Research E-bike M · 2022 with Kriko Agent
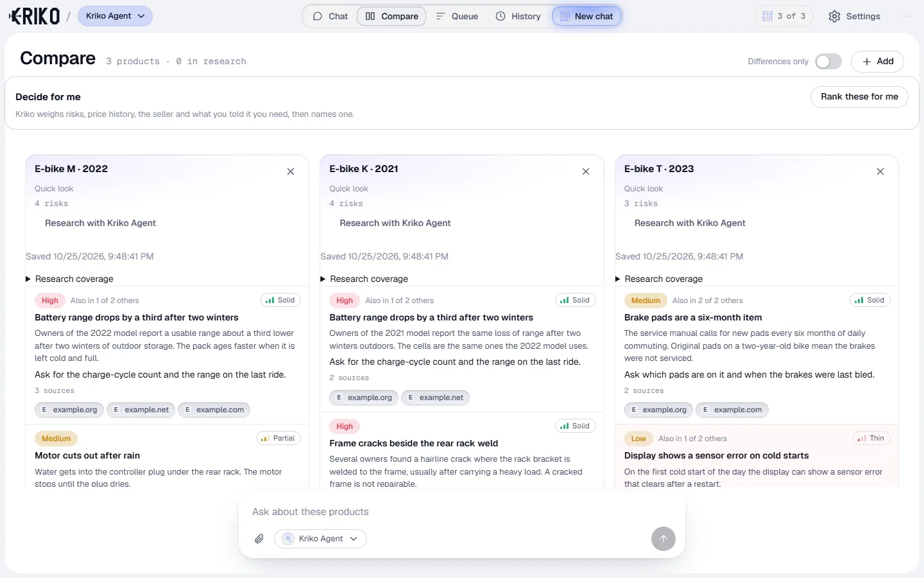 point(100,223)
